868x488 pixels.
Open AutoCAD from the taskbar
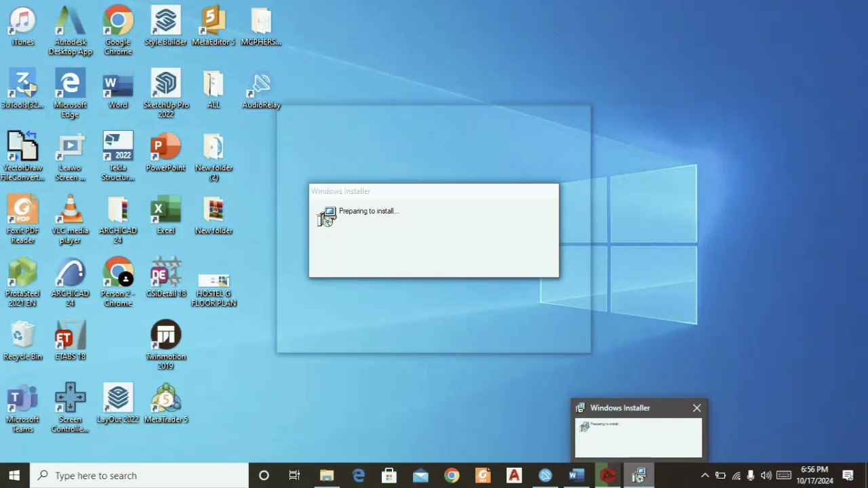click(514, 475)
